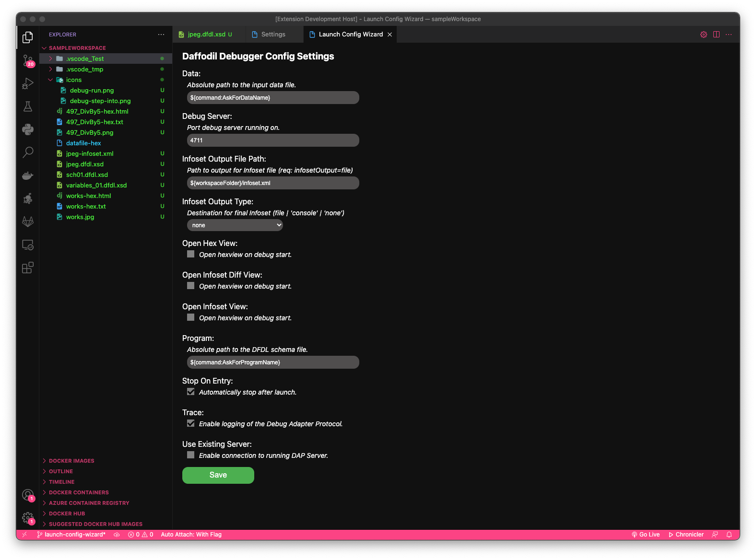This screenshot has height=560, width=756.
Task: Click the kubernetes-like icon below Docker
Action: (28, 198)
